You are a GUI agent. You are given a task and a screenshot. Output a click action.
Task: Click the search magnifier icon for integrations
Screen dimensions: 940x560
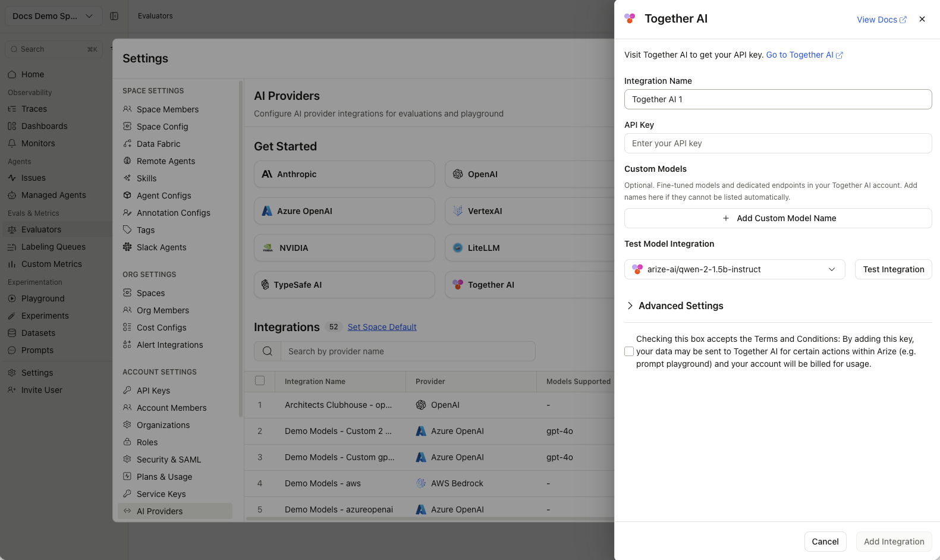268,351
